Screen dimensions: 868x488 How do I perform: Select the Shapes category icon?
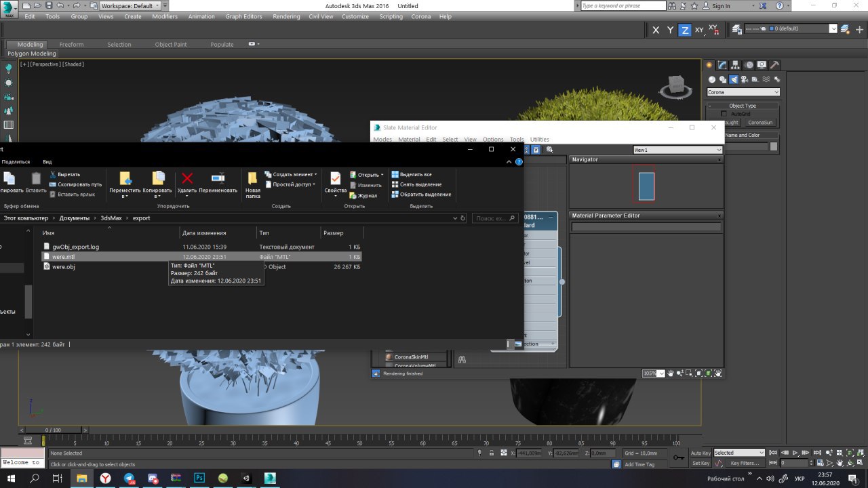point(723,79)
